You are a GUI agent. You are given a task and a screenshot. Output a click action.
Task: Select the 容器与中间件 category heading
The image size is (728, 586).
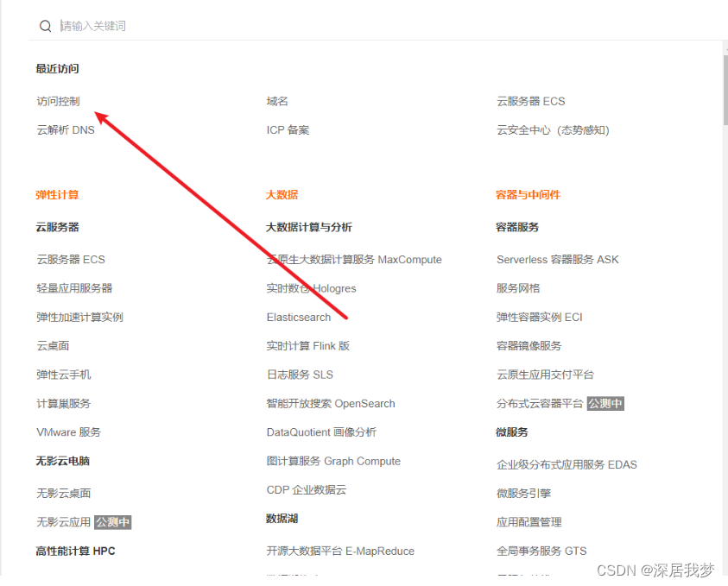[x=528, y=195]
